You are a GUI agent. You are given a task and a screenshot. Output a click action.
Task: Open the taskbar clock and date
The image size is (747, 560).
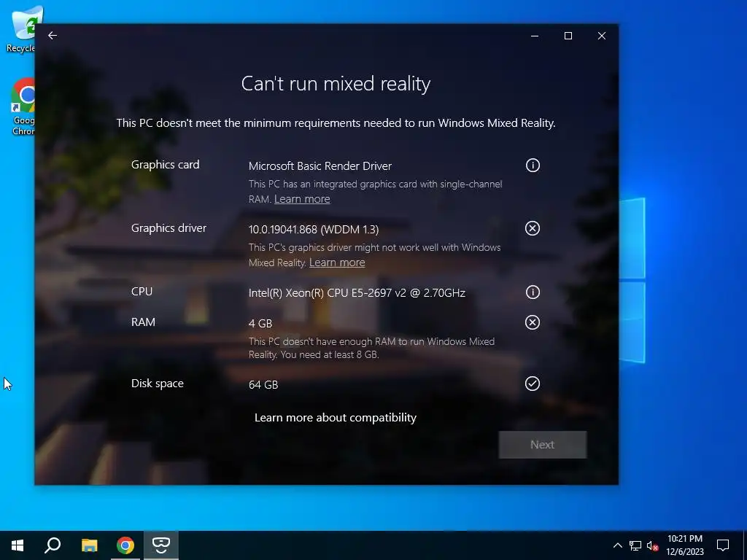click(x=684, y=545)
